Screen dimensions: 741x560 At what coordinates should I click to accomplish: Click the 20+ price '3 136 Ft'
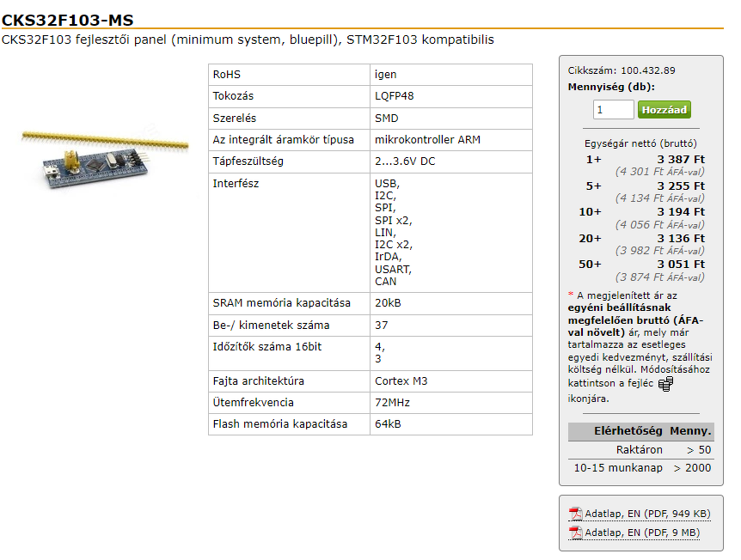click(681, 239)
